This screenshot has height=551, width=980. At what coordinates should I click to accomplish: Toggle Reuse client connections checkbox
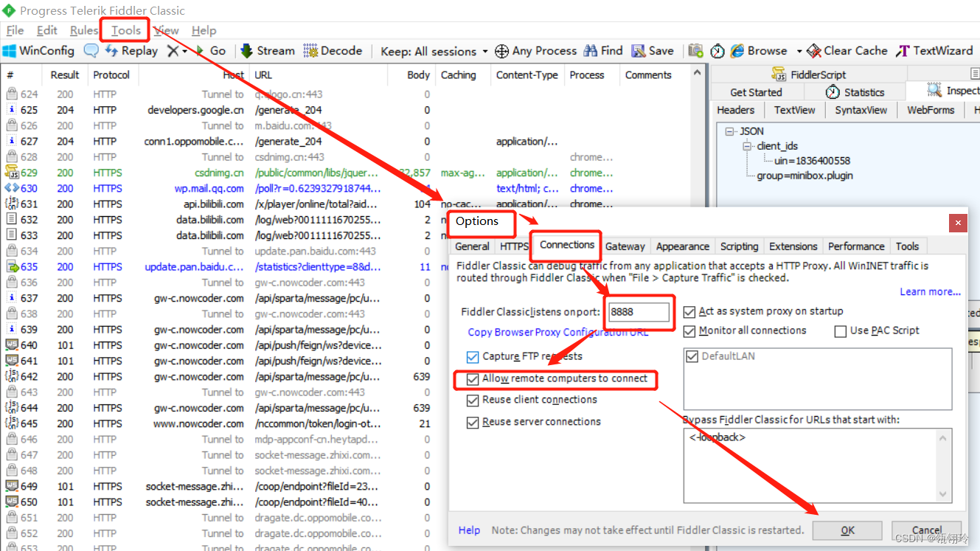click(x=473, y=401)
